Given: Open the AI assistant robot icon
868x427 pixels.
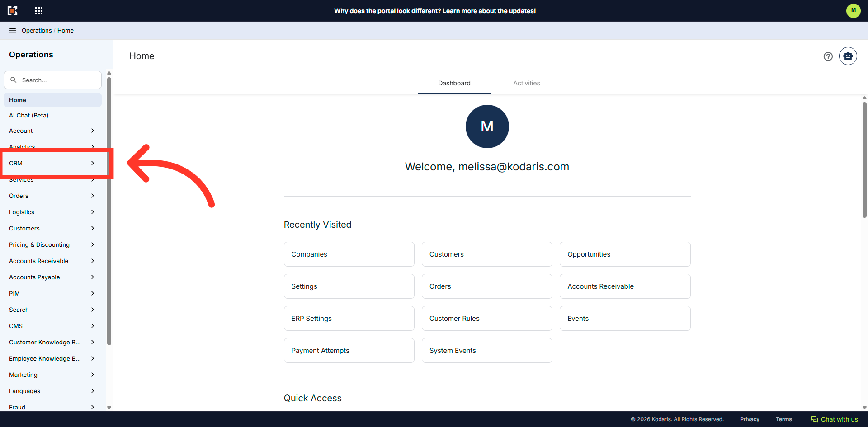Looking at the screenshot, I should pos(848,56).
